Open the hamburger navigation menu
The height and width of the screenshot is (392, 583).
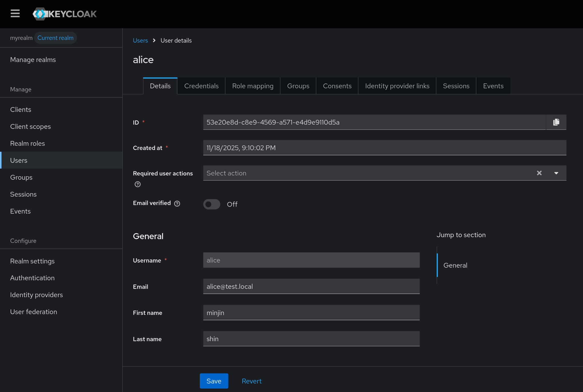coord(15,13)
